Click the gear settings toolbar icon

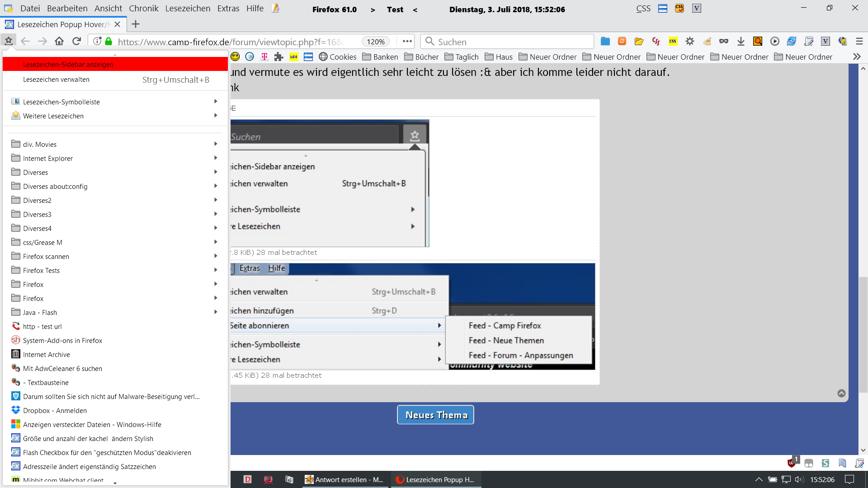pos(689,41)
